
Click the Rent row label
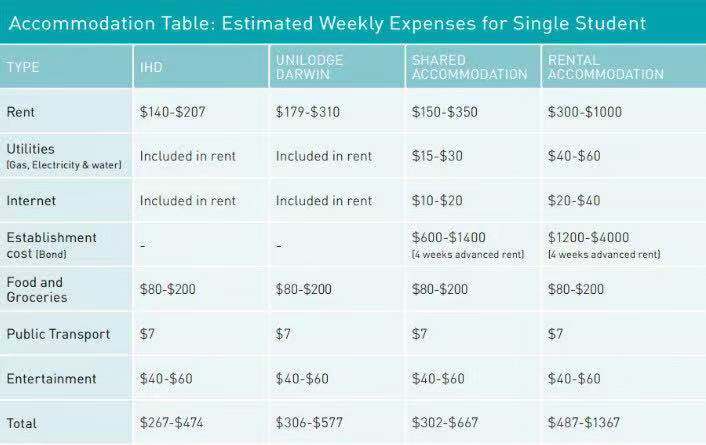(x=22, y=112)
